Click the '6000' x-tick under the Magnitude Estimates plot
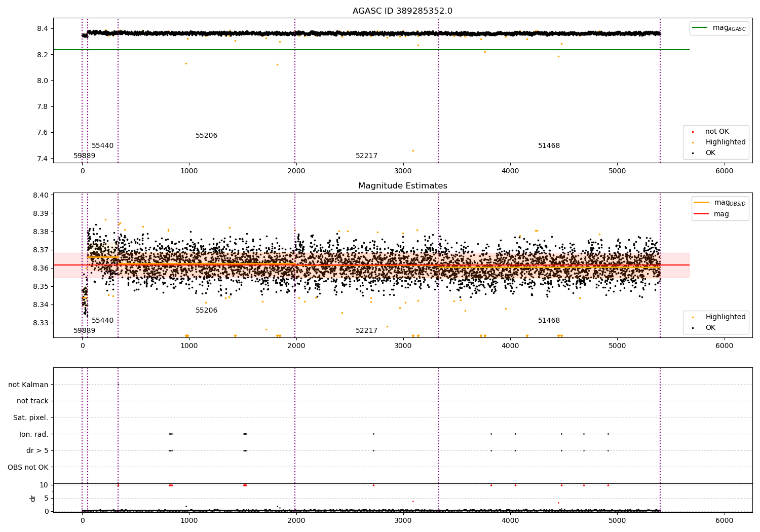The image size is (760, 532). click(725, 346)
